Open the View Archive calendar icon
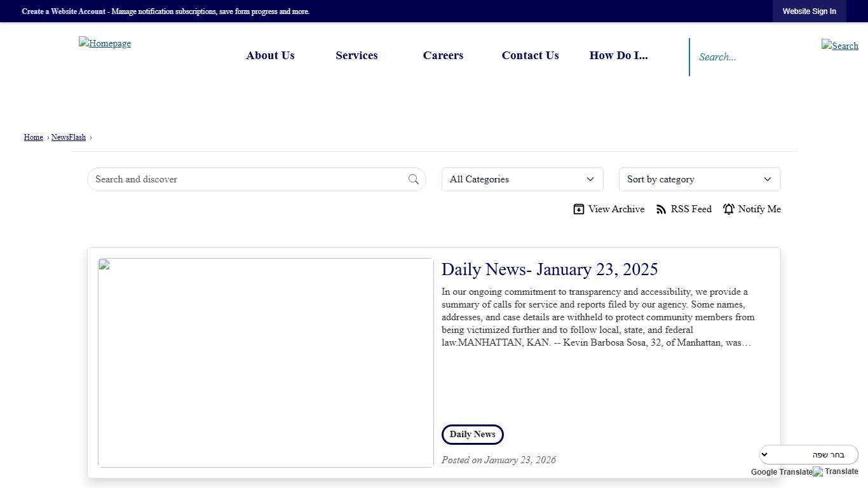Viewport: 868px width, 488px height. 578,208
